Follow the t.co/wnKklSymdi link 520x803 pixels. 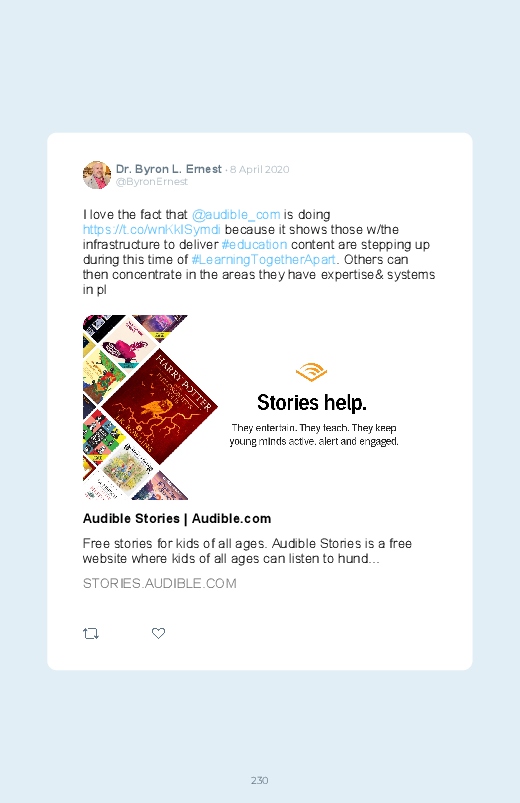[152, 229]
